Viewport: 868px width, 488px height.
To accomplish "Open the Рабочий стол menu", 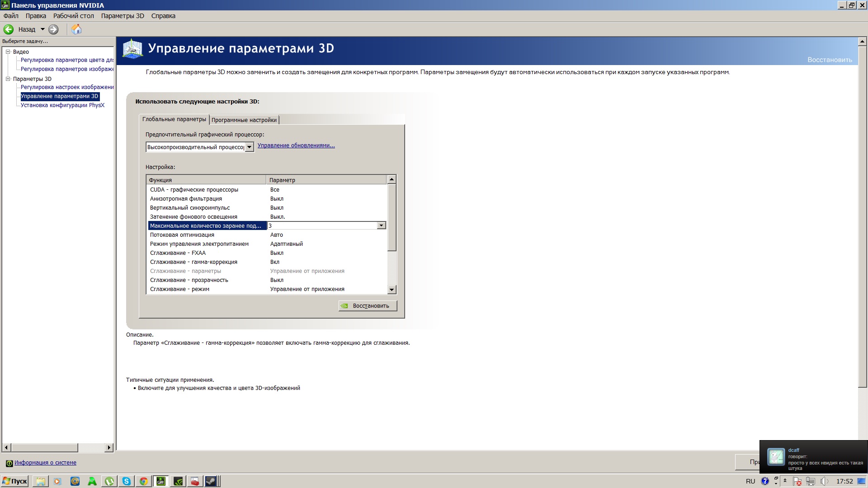I will 74,16.
